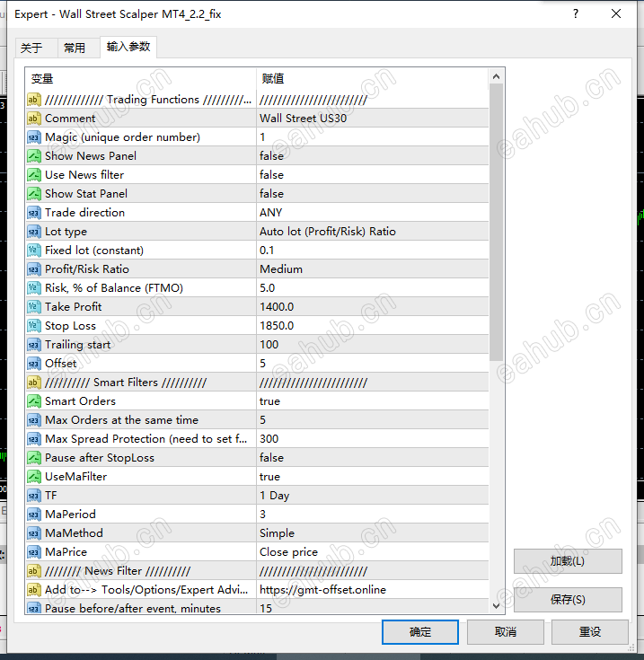Toggle the UseMaFilter true value
Image resolution: width=644 pixels, height=660 pixels.
tap(373, 477)
